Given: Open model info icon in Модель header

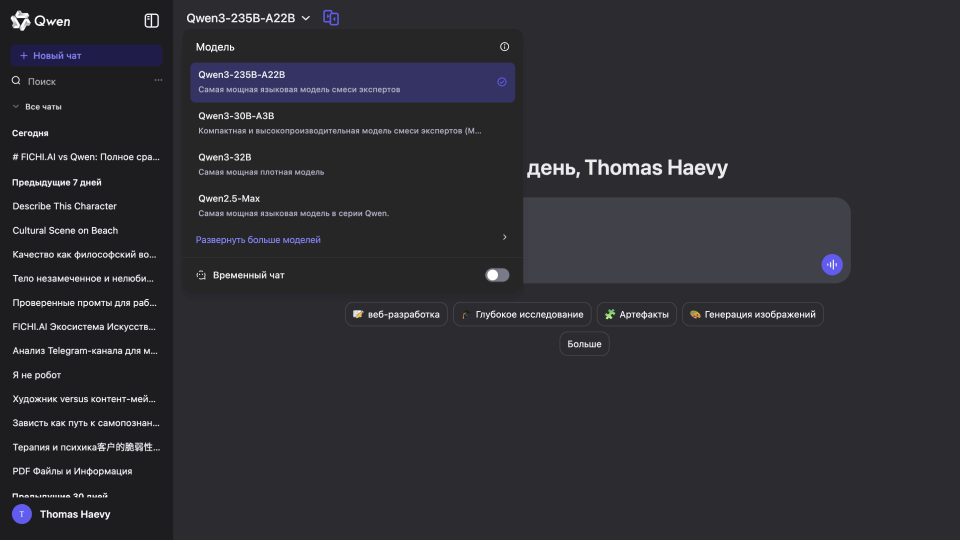Looking at the screenshot, I should coord(504,47).
